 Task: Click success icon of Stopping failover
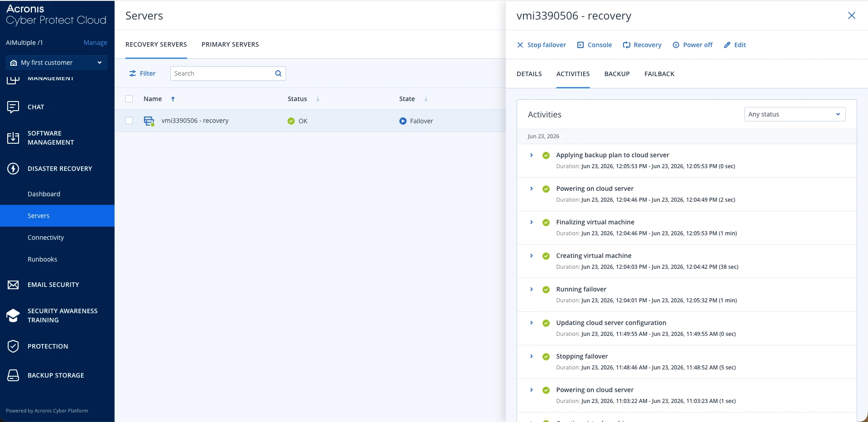coord(546,357)
